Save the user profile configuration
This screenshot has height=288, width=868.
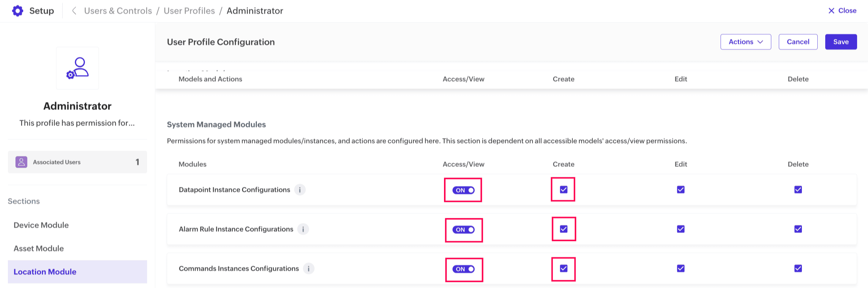841,42
